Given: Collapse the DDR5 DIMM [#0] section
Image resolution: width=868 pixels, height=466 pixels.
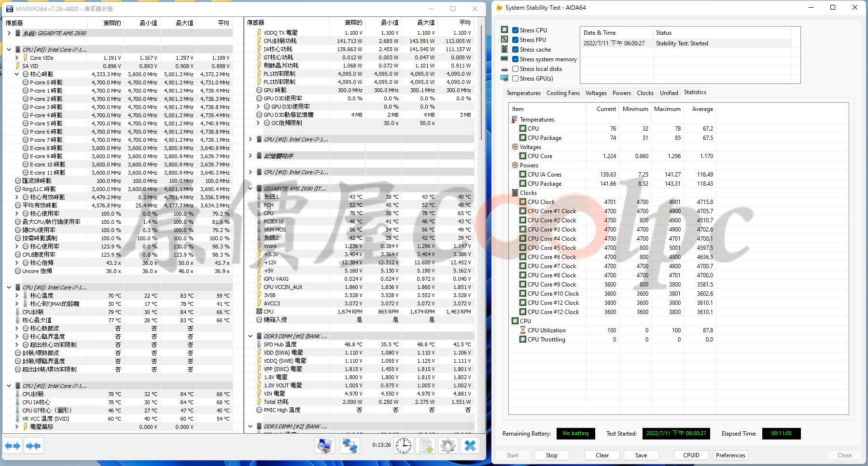Looking at the screenshot, I should coord(251,336).
